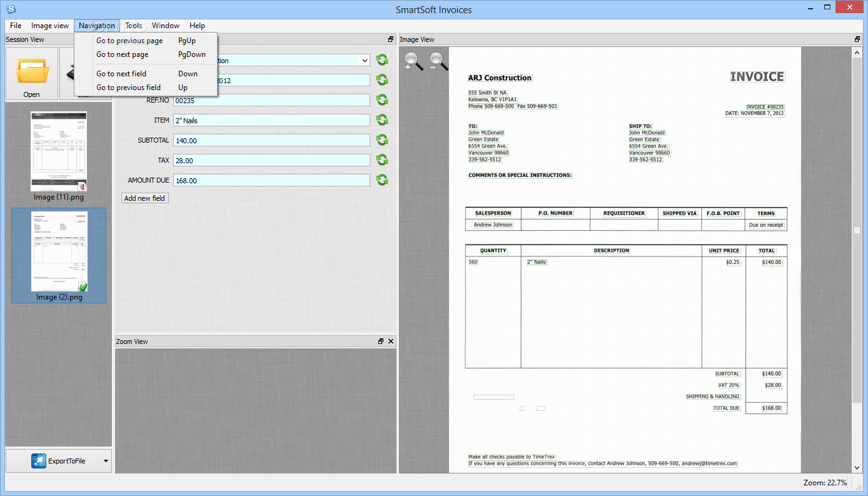Click 'SHIPPING & HANDLING' label on the invoice

pyautogui.click(x=713, y=397)
